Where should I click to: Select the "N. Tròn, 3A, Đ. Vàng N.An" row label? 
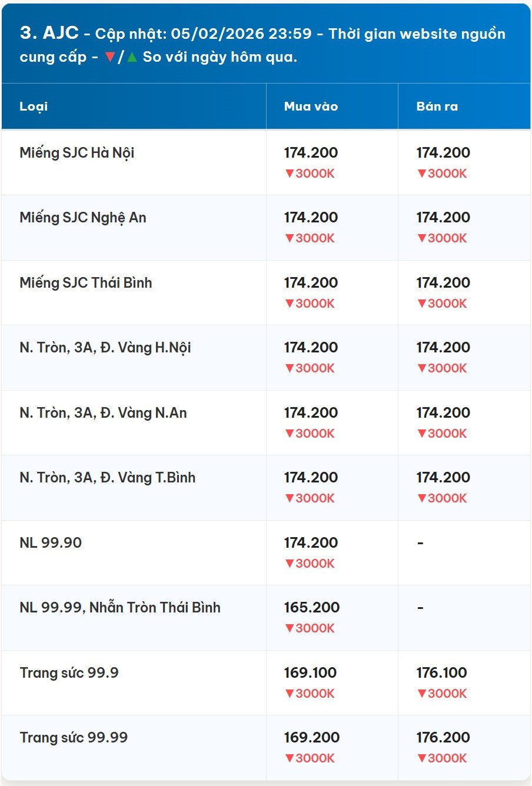tap(103, 413)
